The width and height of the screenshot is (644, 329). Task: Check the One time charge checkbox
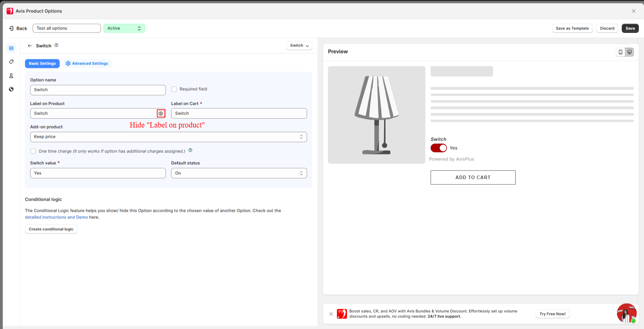coord(33,151)
